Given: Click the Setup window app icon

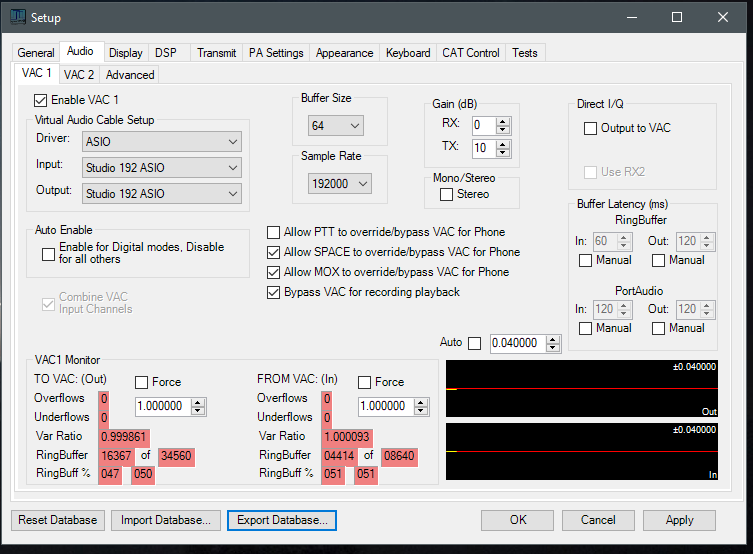Looking at the screenshot, I should 17,17.
